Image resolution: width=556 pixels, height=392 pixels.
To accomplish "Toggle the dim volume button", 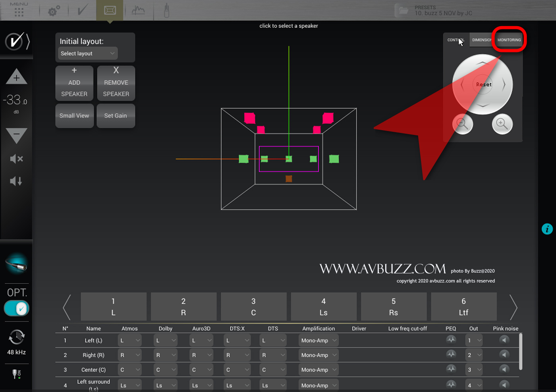I will 16,181.
